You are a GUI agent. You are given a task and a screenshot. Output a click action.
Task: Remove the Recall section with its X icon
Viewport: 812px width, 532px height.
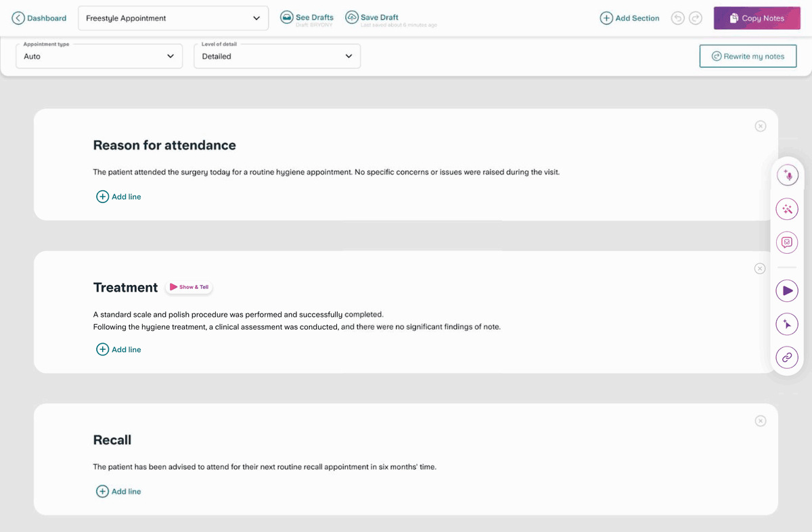pyautogui.click(x=761, y=421)
